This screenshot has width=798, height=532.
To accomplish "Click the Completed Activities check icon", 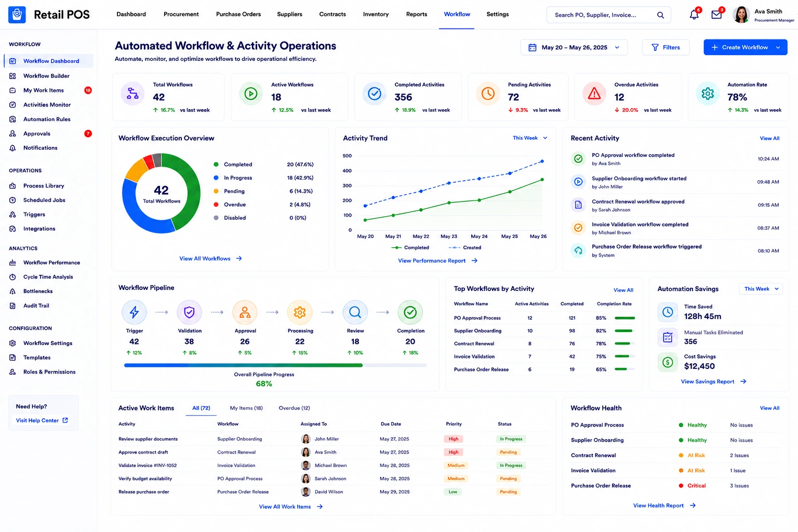I will [x=375, y=94].
